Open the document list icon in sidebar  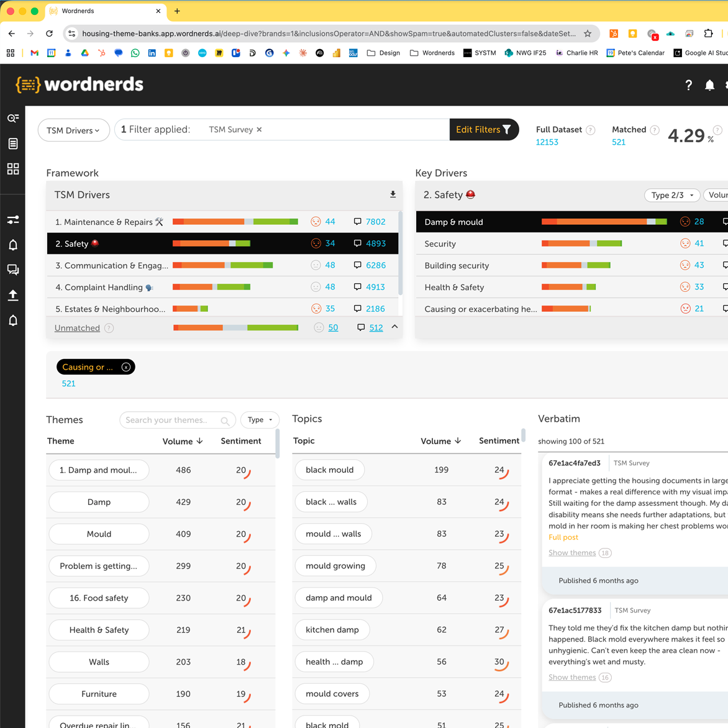pyautogui.click(x=13, y=143)
